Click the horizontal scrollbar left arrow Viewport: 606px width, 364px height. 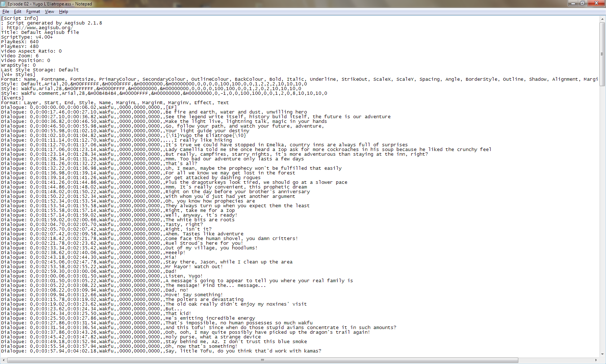4,360
